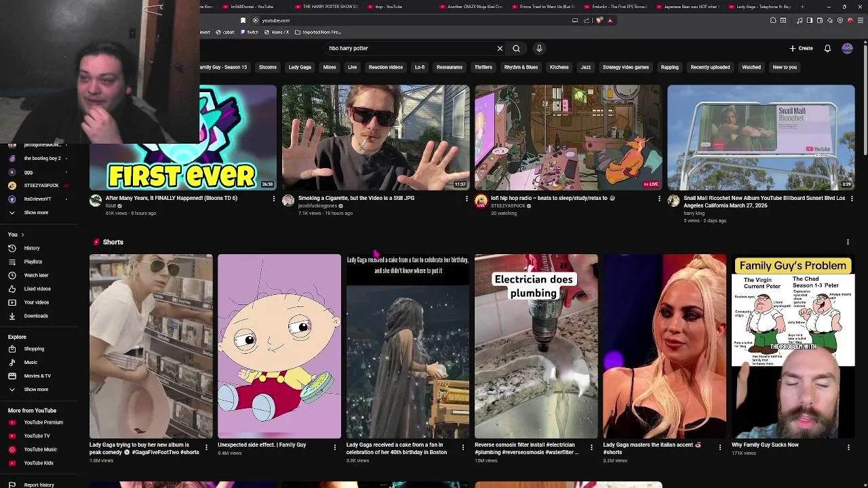Open YouTube Premium link

point(43,422)
